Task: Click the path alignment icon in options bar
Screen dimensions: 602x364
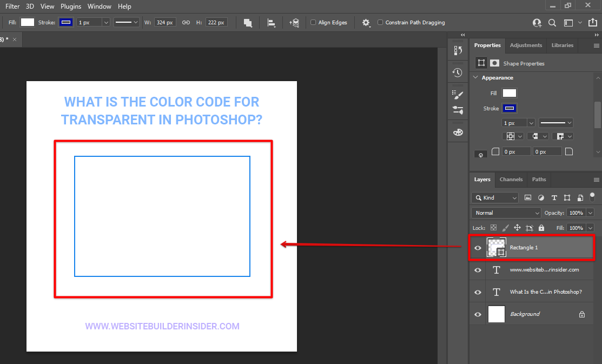Action: click(x=272, y=23)
